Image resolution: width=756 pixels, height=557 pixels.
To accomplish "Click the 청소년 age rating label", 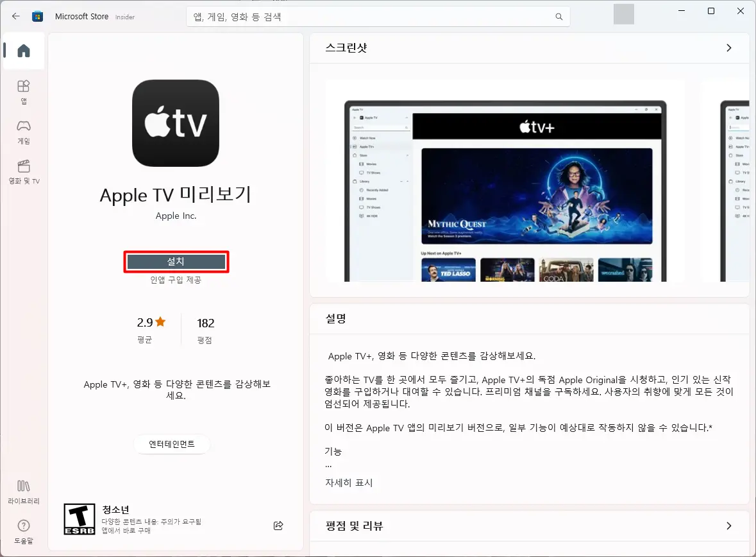I will 115,510.
